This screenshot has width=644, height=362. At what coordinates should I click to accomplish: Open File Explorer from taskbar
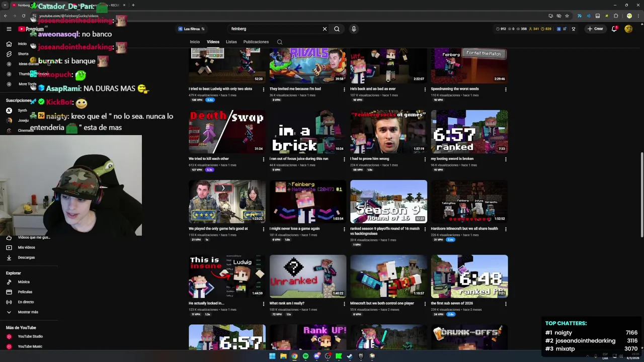283,356
